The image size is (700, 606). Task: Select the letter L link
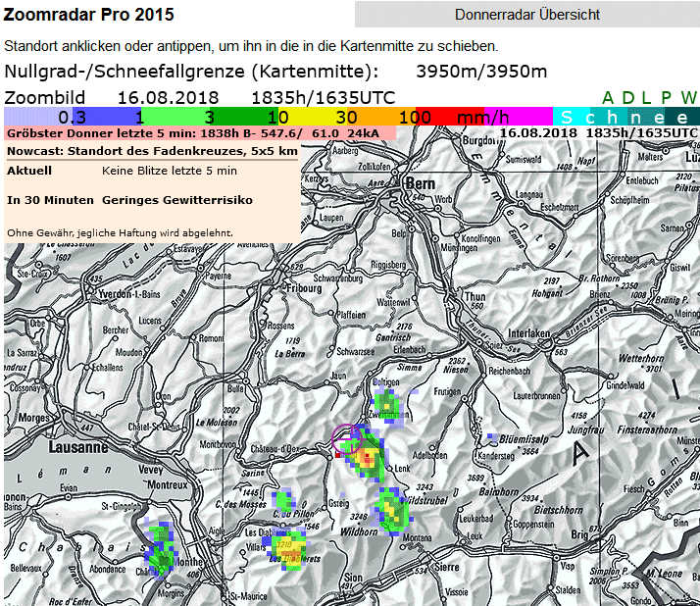pos(646,97)
